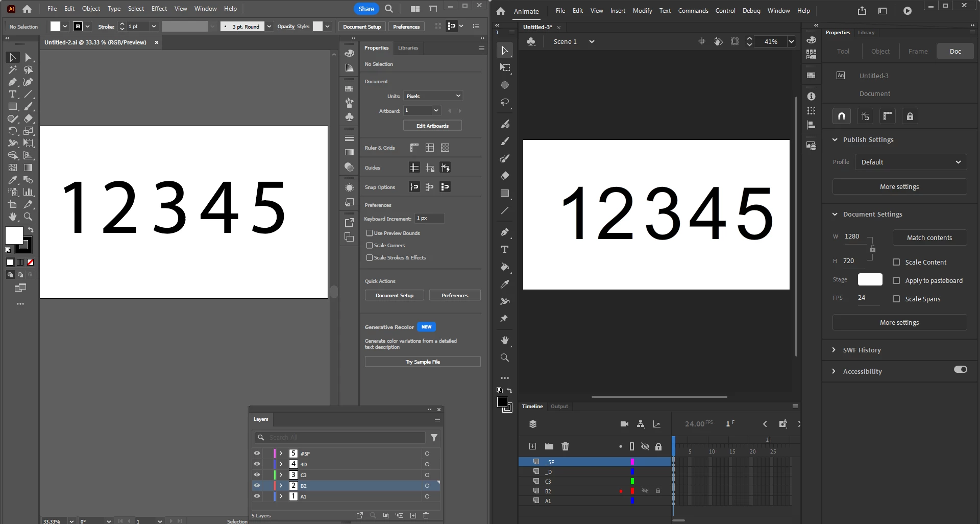Show grid icon in Ruler & Grids
The width and height of the screenshot is (980, 524).
point(430,148)
